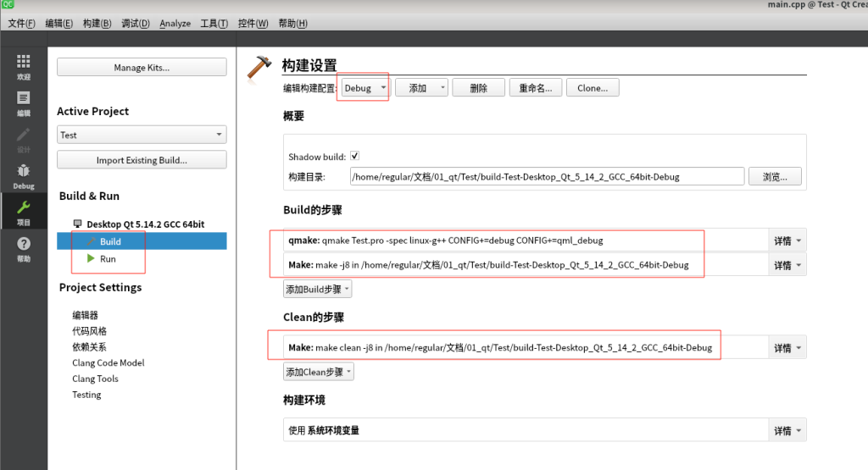Open the Design (设计) mode icon
The image size is (868, 470).
[23, 138]
